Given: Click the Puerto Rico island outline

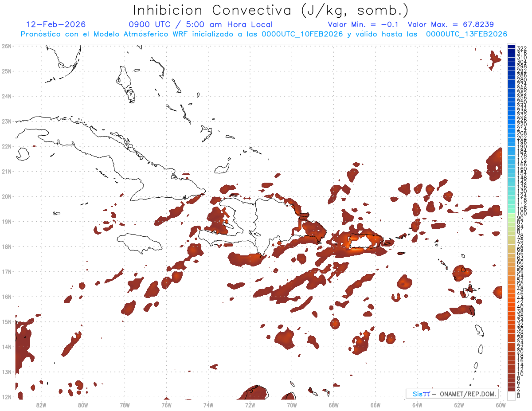Looking at the screenshot, I should 366,241.
